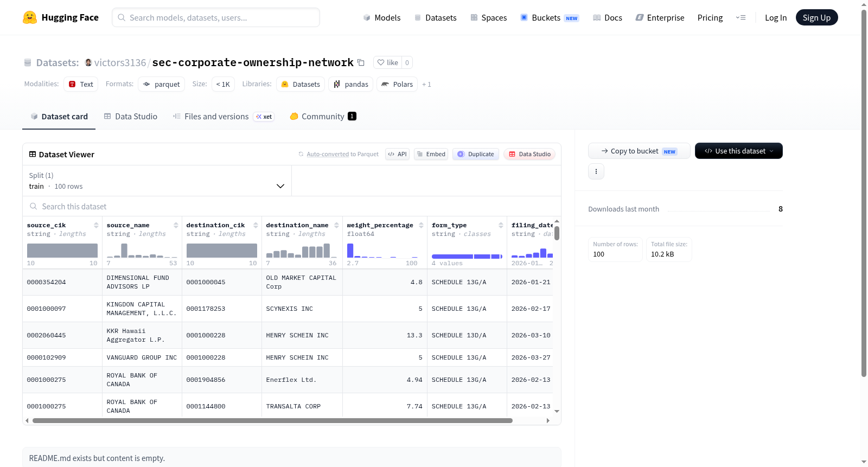Copy dataset name with the copy icon
Image resolution: width=868 pixels, height=467 pixels.
(x=361, y=62)
